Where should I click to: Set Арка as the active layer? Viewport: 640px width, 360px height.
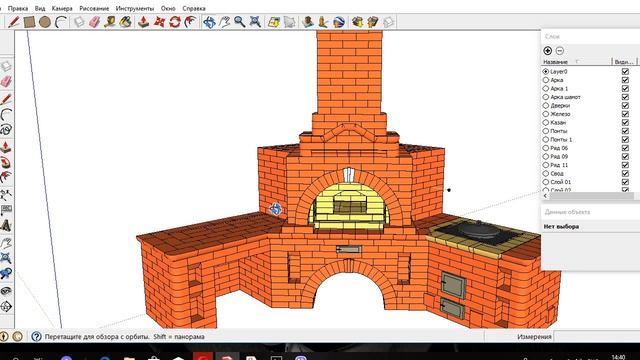pyautogui.click(x=546, y=80)
